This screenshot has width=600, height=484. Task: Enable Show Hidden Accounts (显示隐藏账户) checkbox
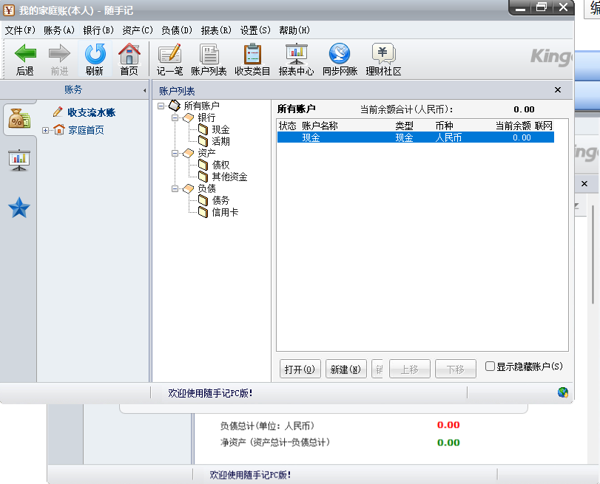[490, 367]
